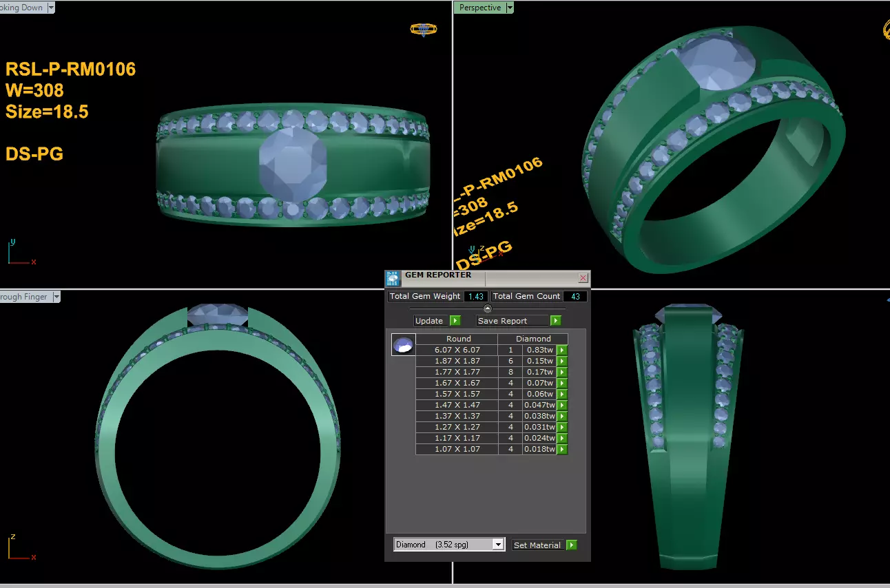Click the RSL-P-RM0106 text in Looking Down view
This screenshot has width=890, height=588.
coord(70,69)
